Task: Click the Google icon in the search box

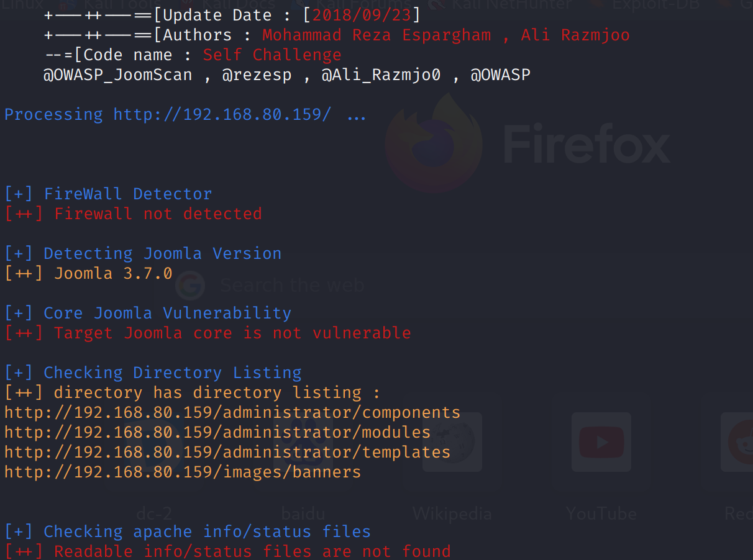Action: (190, 286)
